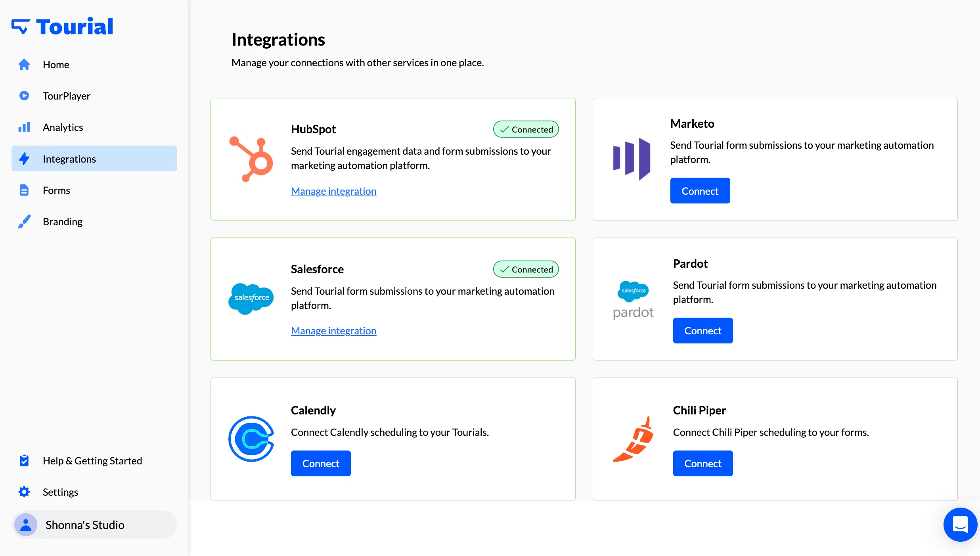
Task: Click Manage integration link for Salesforce
Action: coord(333,331)
